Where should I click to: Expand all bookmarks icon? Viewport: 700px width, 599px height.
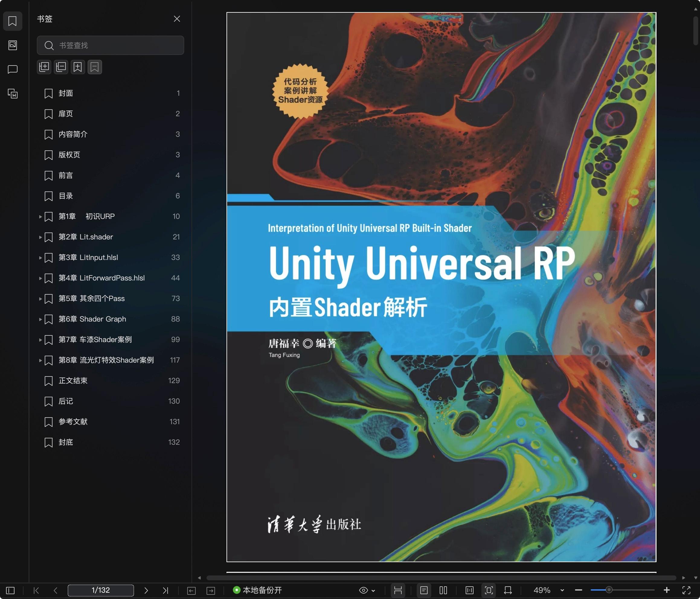click(x=44, y=67)
